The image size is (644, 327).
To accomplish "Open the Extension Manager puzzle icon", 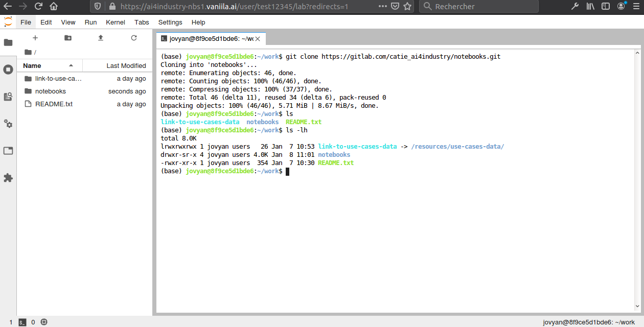I will [8, 178].
